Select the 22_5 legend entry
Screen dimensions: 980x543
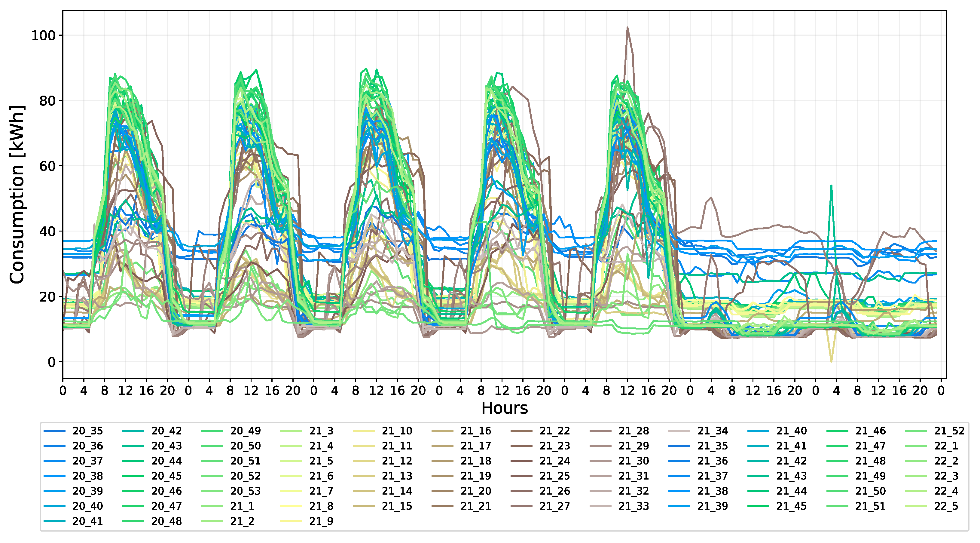click(946, 506)
